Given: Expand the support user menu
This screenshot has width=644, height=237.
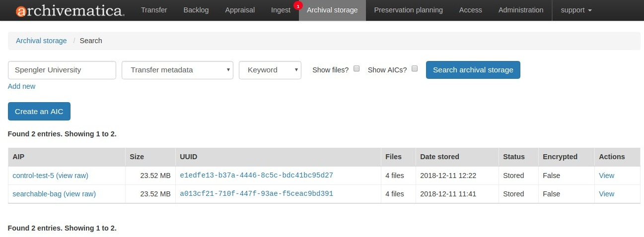Looking at the screenshot, I should pos(576,10).
